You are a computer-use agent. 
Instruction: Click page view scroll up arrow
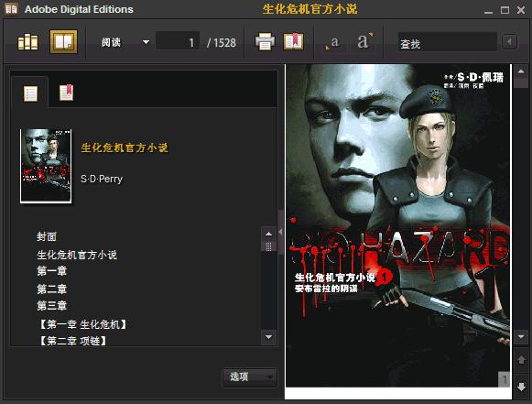click(x=521, y=71)
